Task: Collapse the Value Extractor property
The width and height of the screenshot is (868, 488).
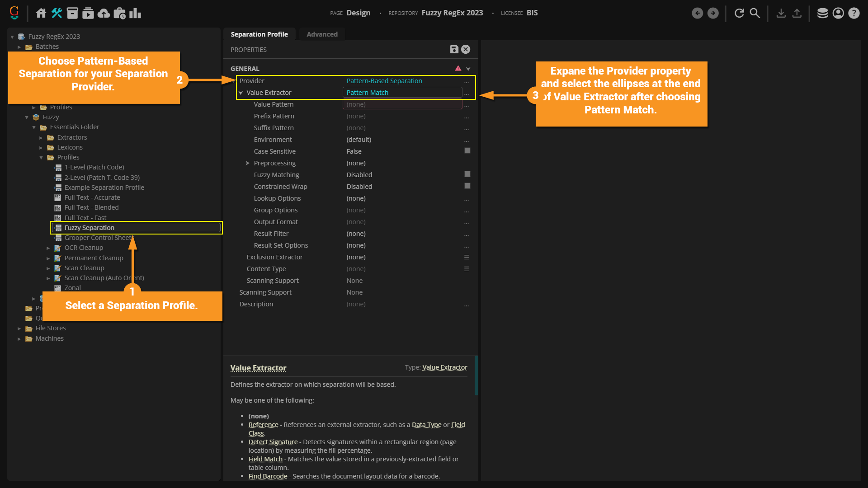Action: tap(241, 93)
